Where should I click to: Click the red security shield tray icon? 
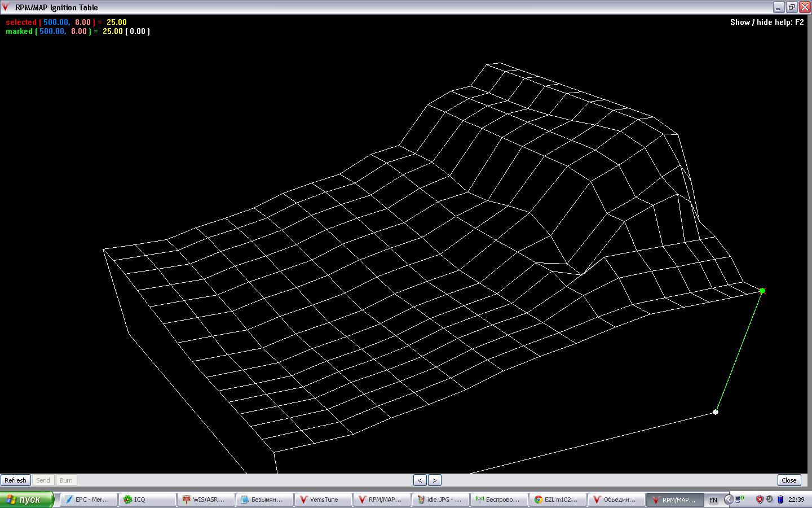click(x=760, y=500)
